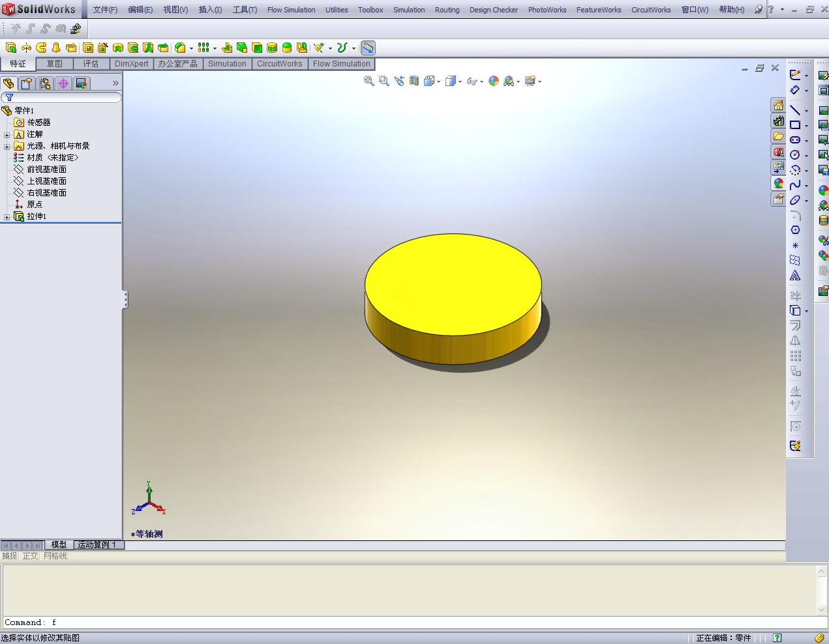Toggle the 正交 ortho mode
This screenshot has width=829, height=644.
(31, 556)
